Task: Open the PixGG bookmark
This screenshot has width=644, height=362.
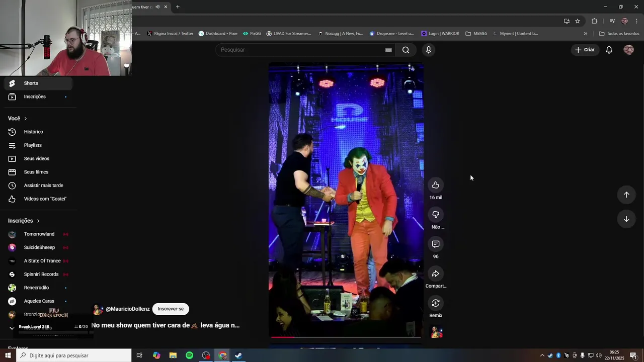Action: click(252, 34)
